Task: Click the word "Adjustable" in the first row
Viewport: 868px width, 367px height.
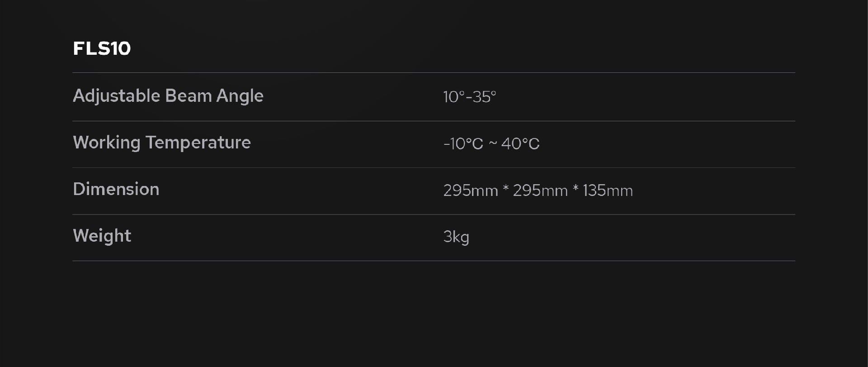Action: click(x=116, y=96)
